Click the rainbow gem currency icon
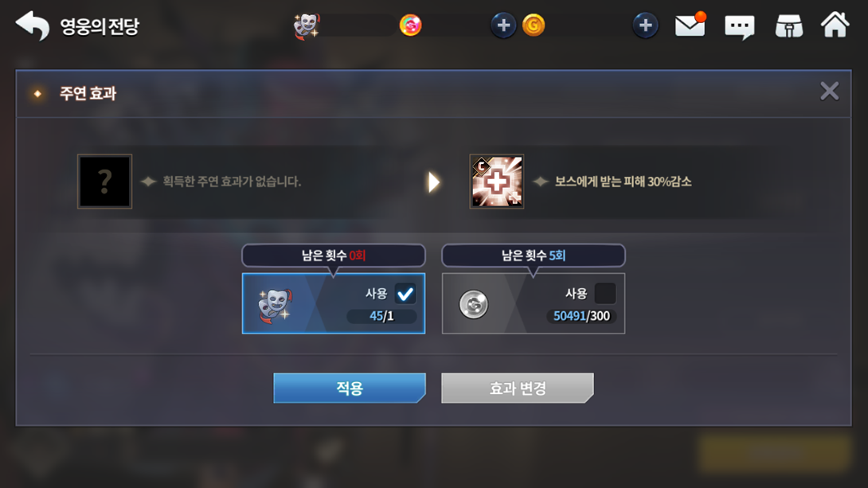This screenshot has height=488, width=868. pyautogui.click(x=410, y=25)
